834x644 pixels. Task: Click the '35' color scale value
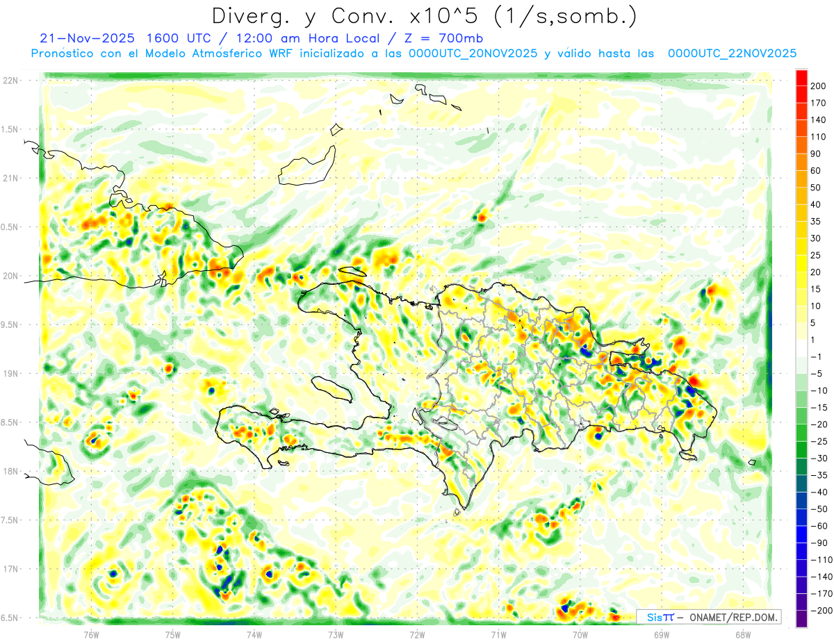point(816,222)
